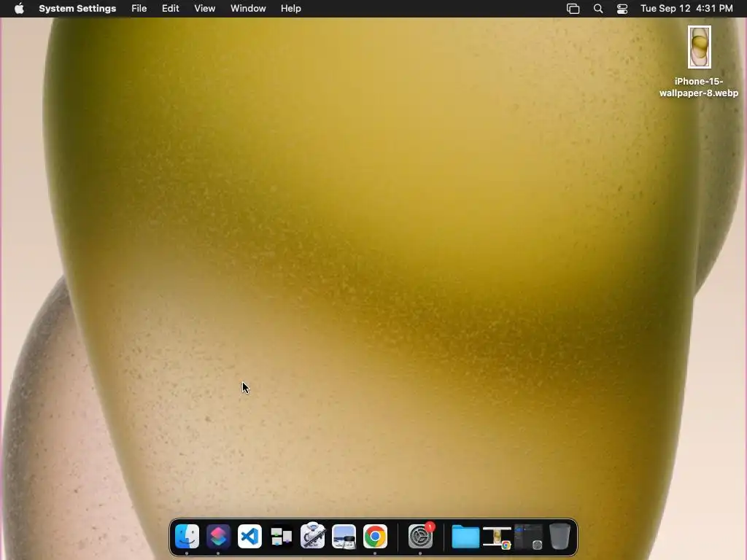
Task: Click the Stage Manager menu bar icon
Action: click(x=573, y=9)
